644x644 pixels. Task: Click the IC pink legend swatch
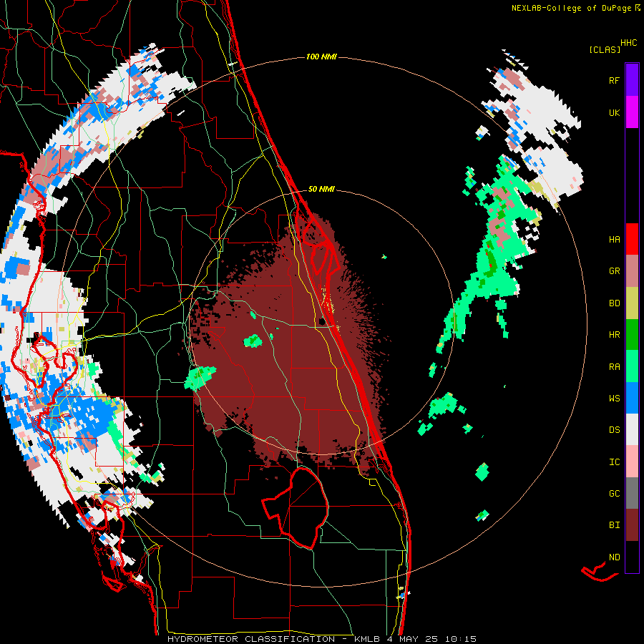click(632, 462)
